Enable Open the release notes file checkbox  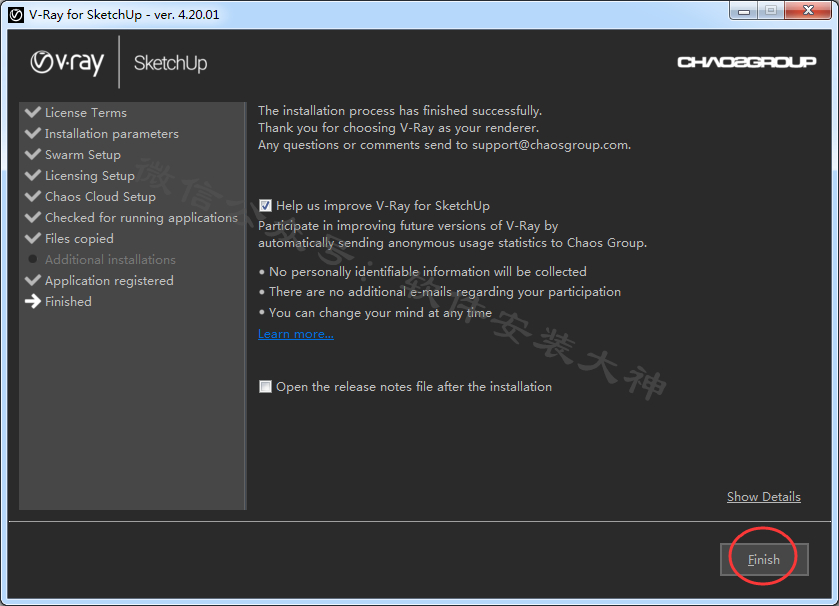tap(265, 387)
